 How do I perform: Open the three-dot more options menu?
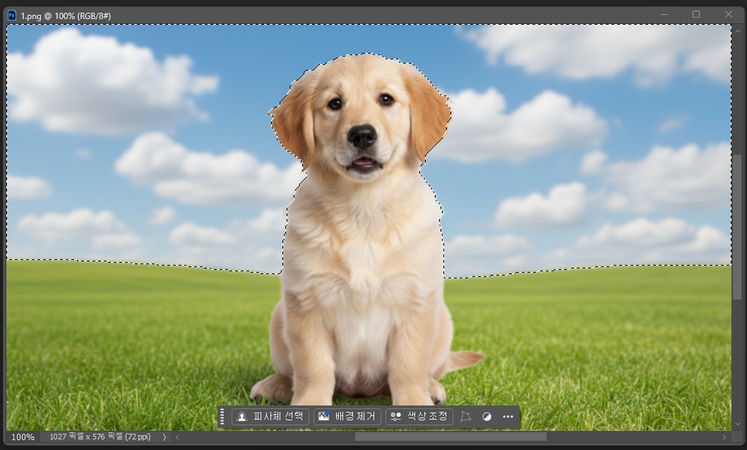pos(508,416)
